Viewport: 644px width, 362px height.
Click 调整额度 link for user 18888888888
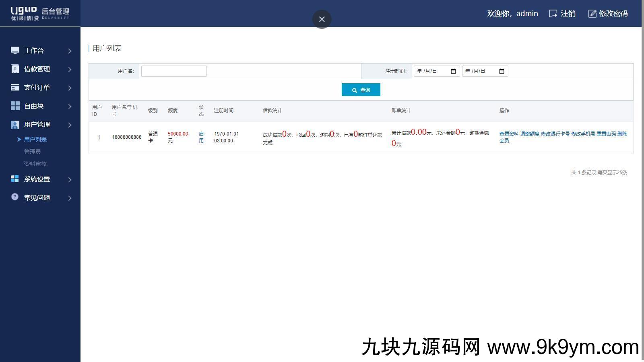(x=529, y=134)
